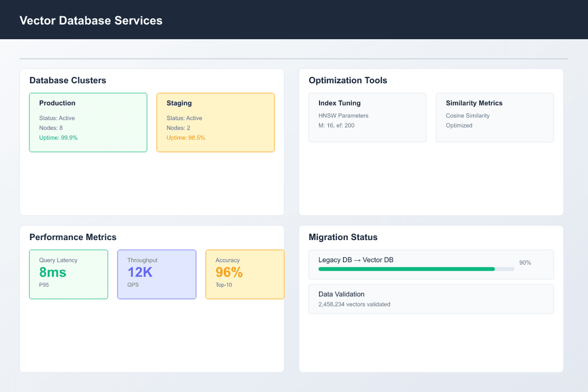Click the Query Latency metric card
588x392 pixels.
(69, 274)
